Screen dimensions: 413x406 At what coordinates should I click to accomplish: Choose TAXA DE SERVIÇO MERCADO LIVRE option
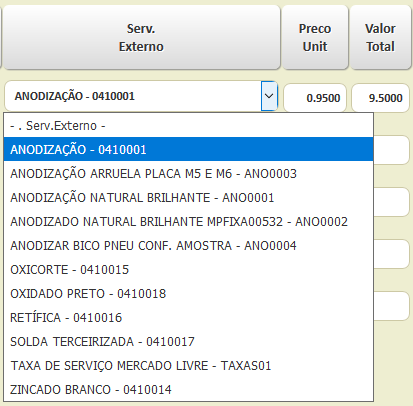point(188,365)
